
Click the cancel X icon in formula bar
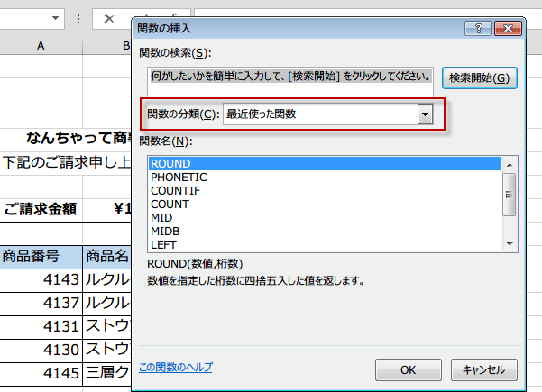(109, 19)
